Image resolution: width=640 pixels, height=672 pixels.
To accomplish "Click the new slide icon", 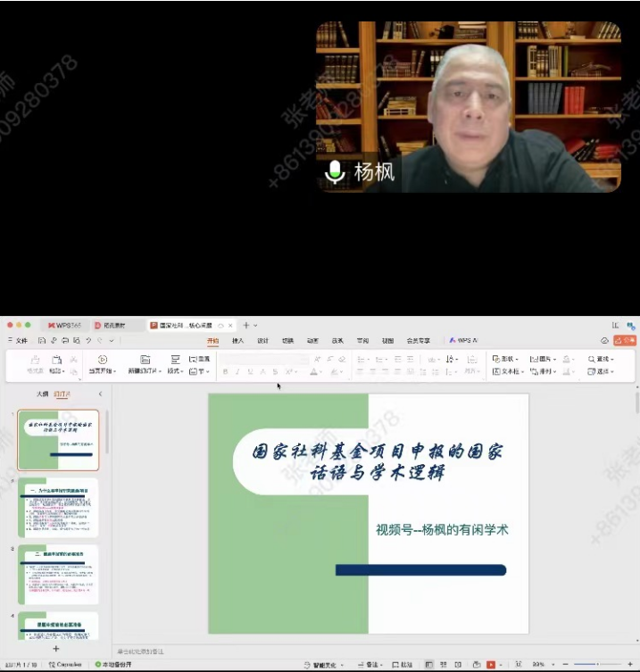I will (145, 360).
